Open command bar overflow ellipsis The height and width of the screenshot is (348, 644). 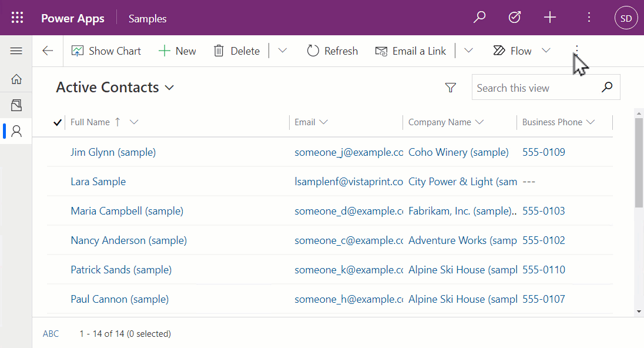(x=576, y=50)
